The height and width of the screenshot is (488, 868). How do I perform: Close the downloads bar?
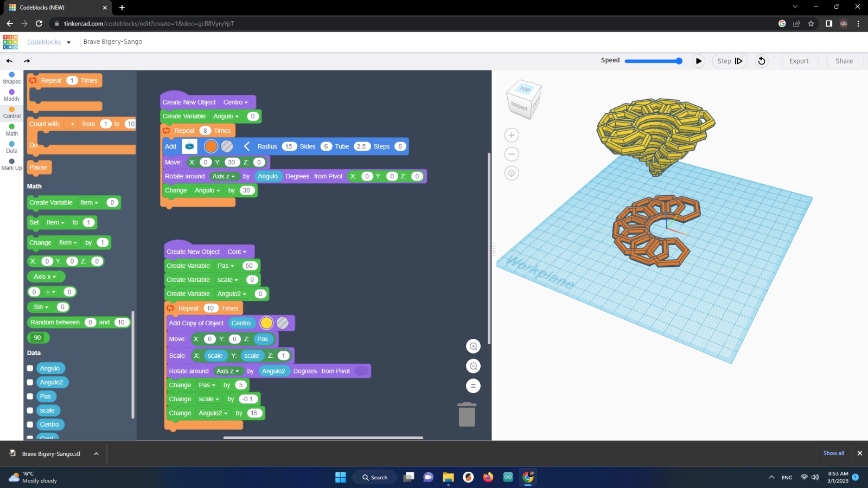point(859,453)
